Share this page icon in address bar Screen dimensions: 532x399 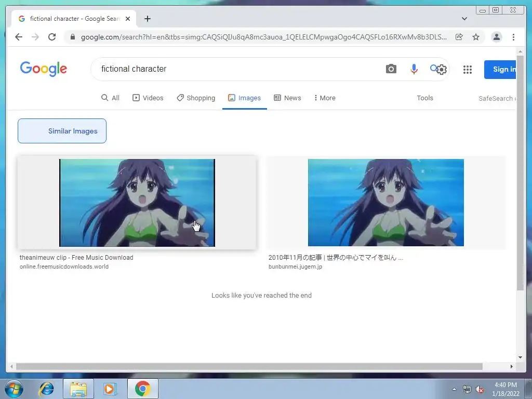[459, 37]
